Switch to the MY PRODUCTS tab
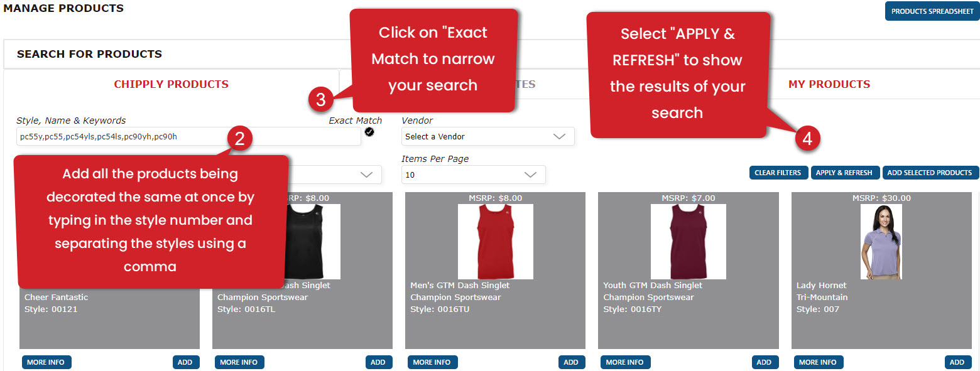 829,83
